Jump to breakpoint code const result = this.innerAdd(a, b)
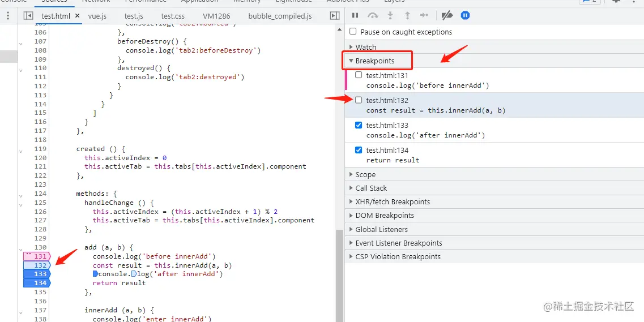The width and height of the screenshot is (644, 322). click(436, 110)
